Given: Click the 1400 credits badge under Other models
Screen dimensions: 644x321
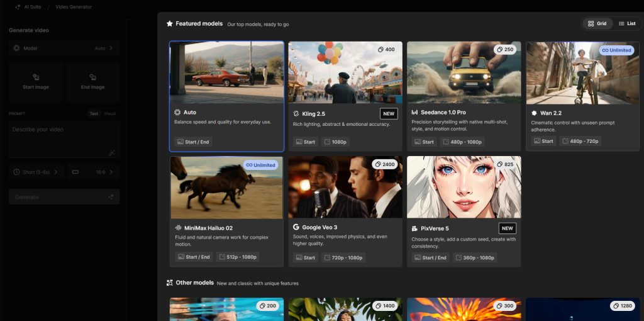Looking at the screenshot, I should (x=386, y=306).
